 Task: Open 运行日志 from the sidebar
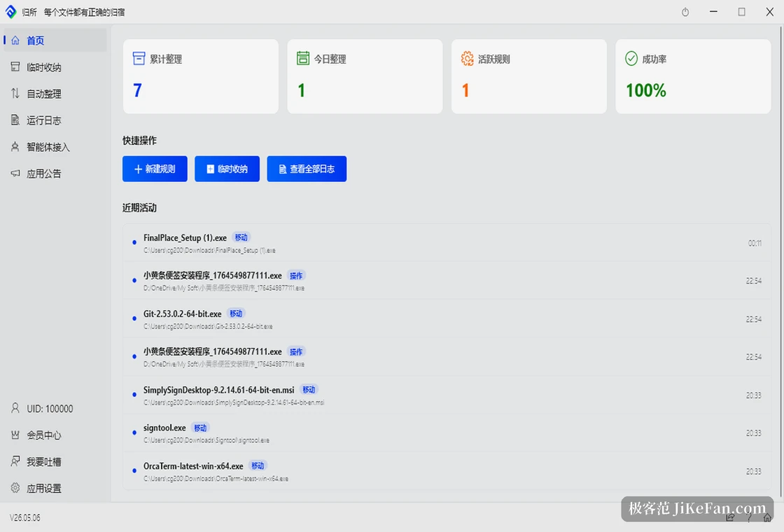[x=55, y=120]
